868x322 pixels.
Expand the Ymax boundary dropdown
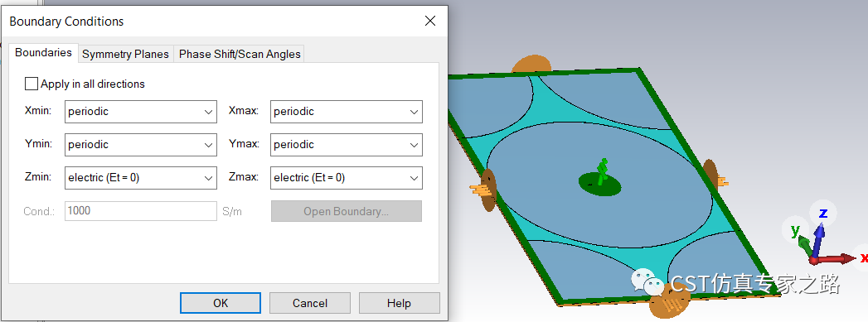tap(347, 145)
